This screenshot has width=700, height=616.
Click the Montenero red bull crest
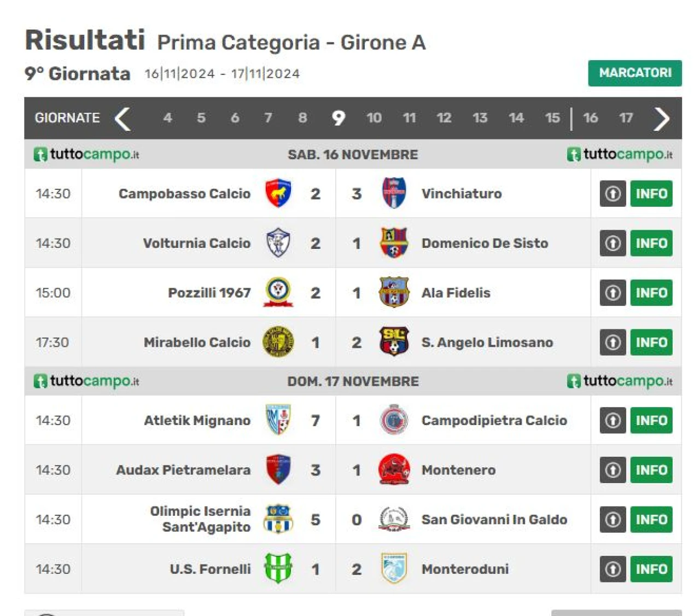coord(394,469)
